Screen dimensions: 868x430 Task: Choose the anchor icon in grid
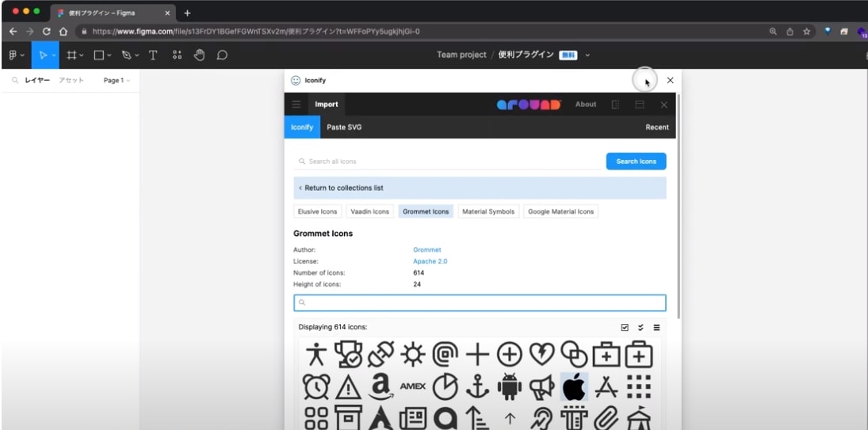(477, 386)
